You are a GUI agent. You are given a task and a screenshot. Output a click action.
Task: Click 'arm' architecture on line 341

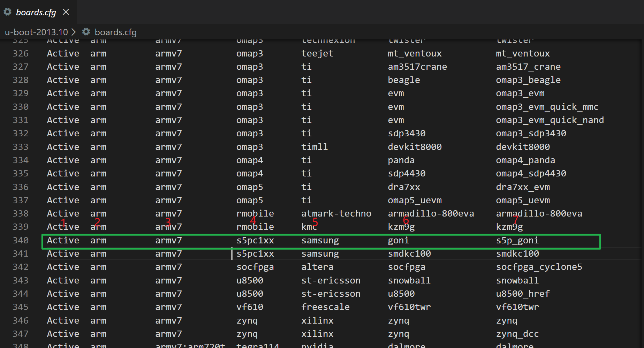pos(98,254)
